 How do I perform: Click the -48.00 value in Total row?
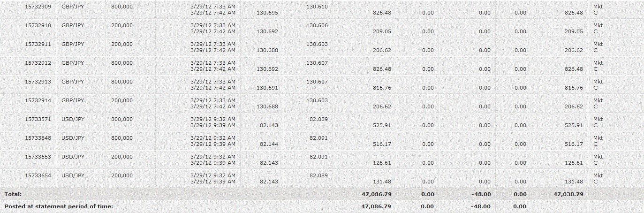(481, 194)
